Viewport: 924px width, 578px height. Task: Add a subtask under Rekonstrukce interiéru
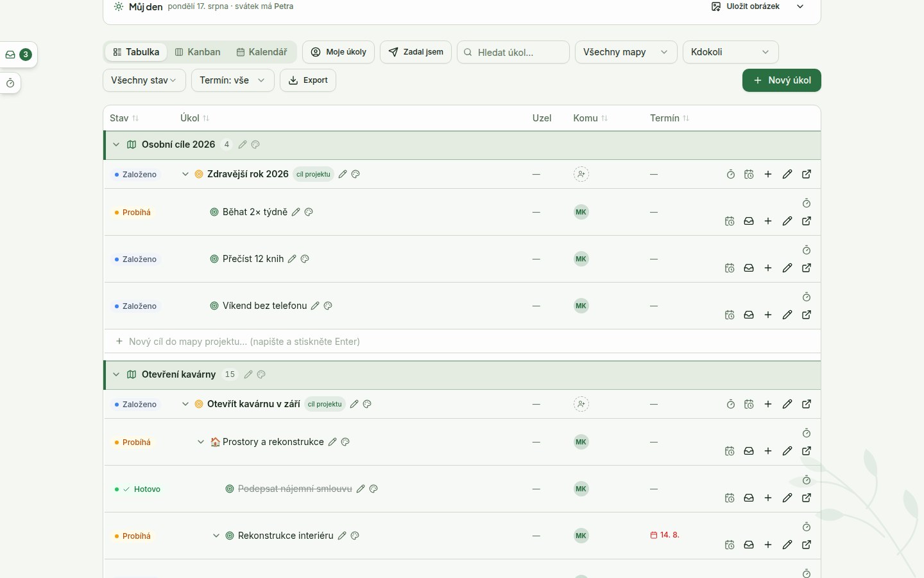tap(768, 545)
